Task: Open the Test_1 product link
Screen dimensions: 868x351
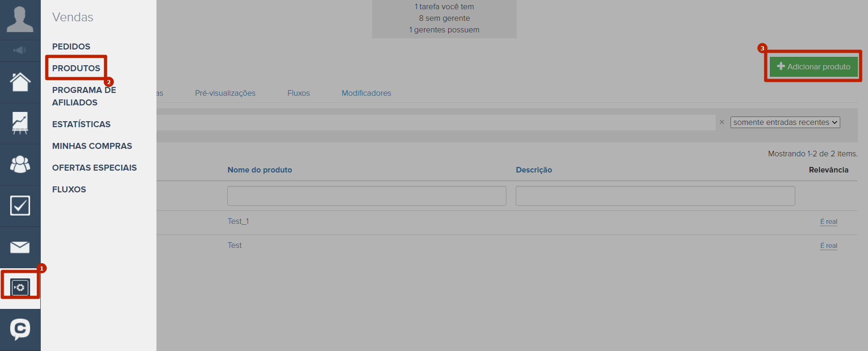Action: pos(238,221)
